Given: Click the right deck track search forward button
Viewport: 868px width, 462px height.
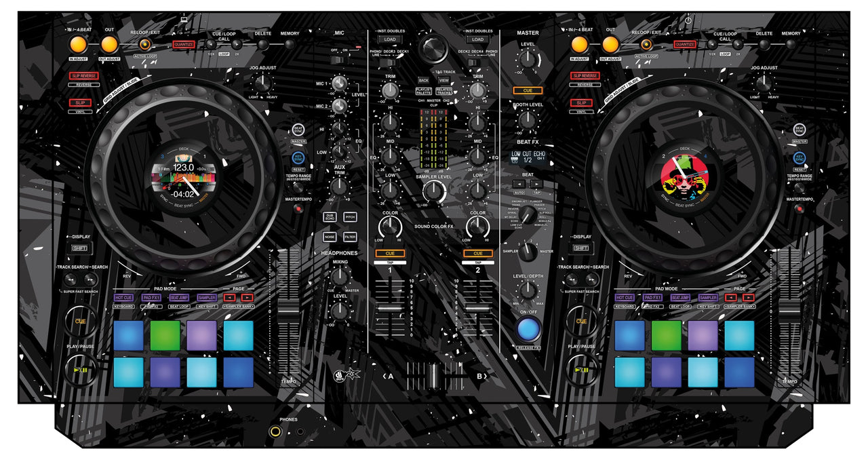Looking at the screenshot, I should coord(592,280).
